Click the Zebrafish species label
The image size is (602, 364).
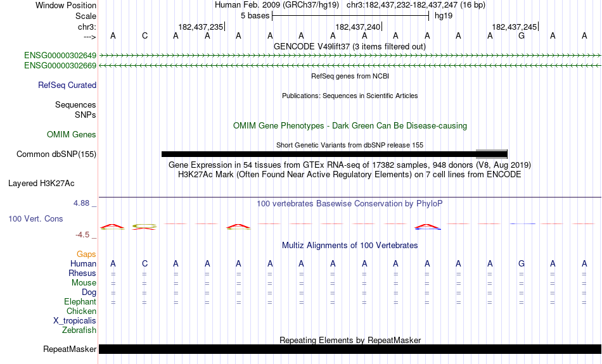coord(79,330)
